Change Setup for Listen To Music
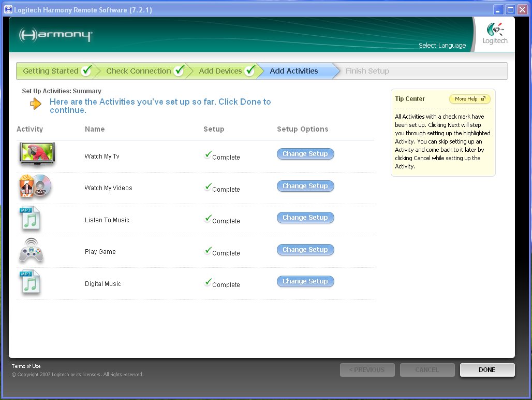Image resolution: width=532 pixels, height=400 pixels. [305, 217]
